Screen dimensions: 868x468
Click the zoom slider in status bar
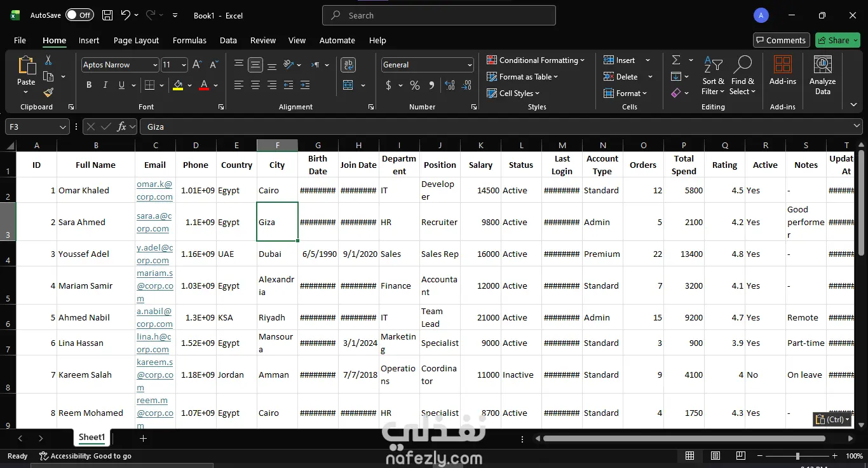tap(797, 456)
